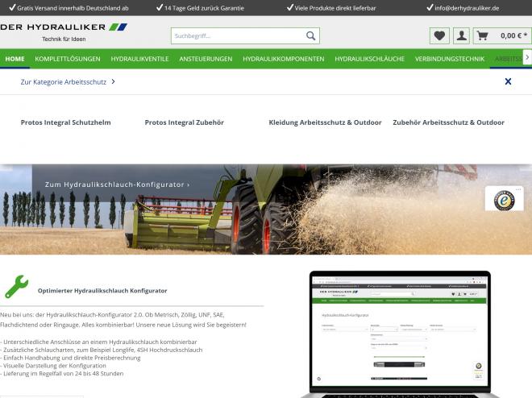Click the laptop configurator screenshot image
This screenshot has width=532, height=398.
[399, 334]
